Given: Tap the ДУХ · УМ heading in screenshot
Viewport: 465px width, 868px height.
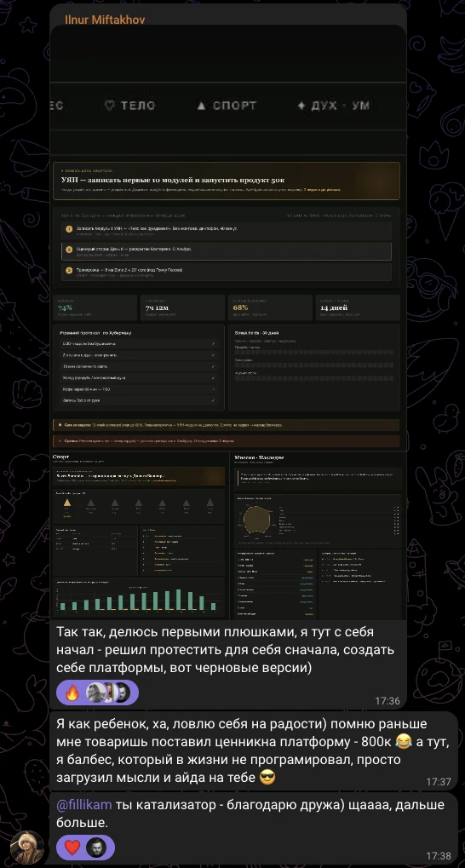Looking at the screenshot, I should [x=333, y=105].
